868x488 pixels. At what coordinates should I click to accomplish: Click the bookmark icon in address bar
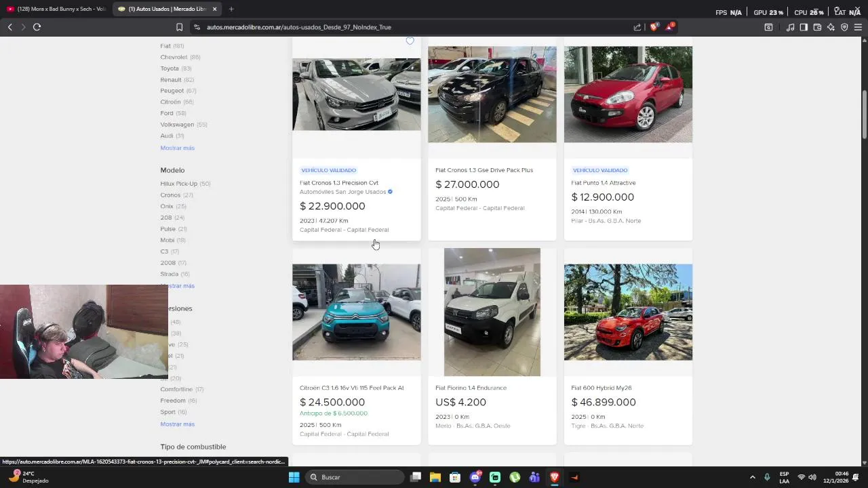click(x=179, y=27)
